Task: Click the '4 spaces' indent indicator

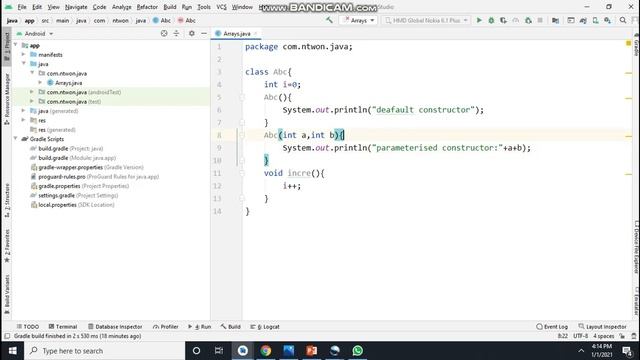Action: coord(603,336)
